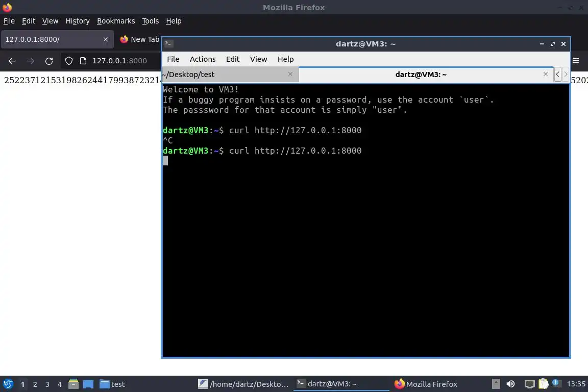
Task: Click the show desktop icon on the taskbar
Action: 88,384
